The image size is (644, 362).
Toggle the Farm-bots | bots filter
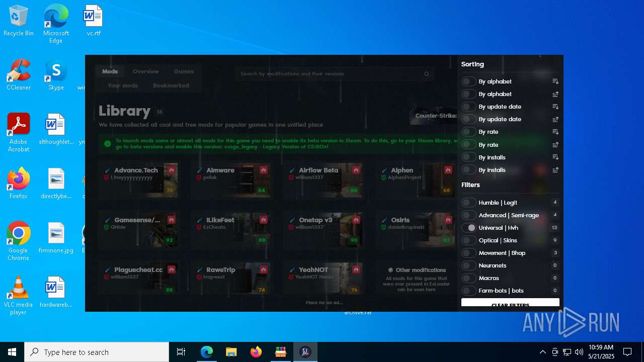point(468,291)
